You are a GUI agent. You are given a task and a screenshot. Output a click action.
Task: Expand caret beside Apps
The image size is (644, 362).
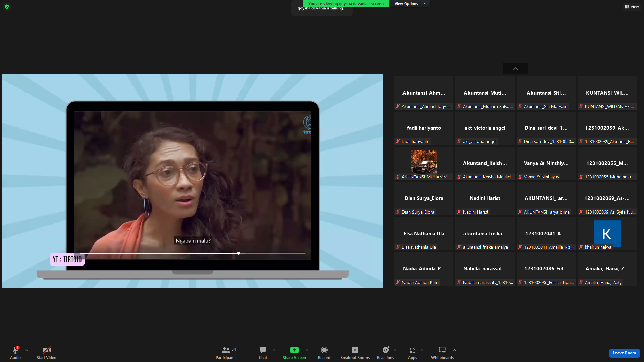(422, 350)
